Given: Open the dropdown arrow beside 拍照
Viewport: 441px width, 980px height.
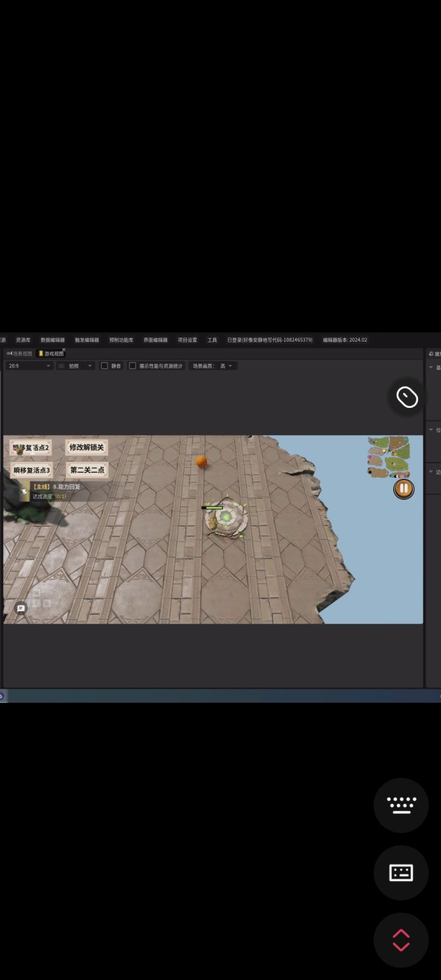Looking at the screenshot, I should coord(89,366).
